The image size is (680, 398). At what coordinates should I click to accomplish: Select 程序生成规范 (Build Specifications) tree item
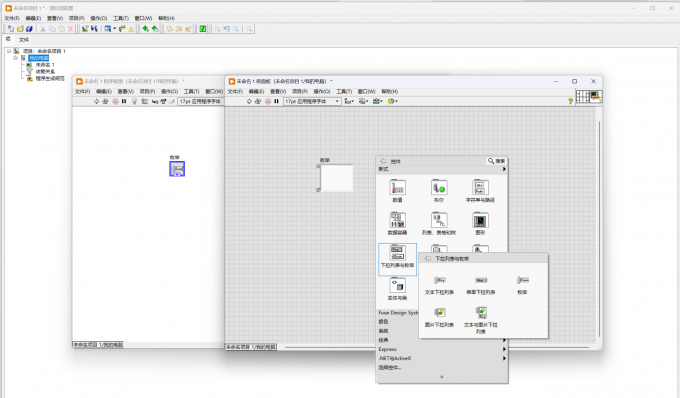coord(50,78)
